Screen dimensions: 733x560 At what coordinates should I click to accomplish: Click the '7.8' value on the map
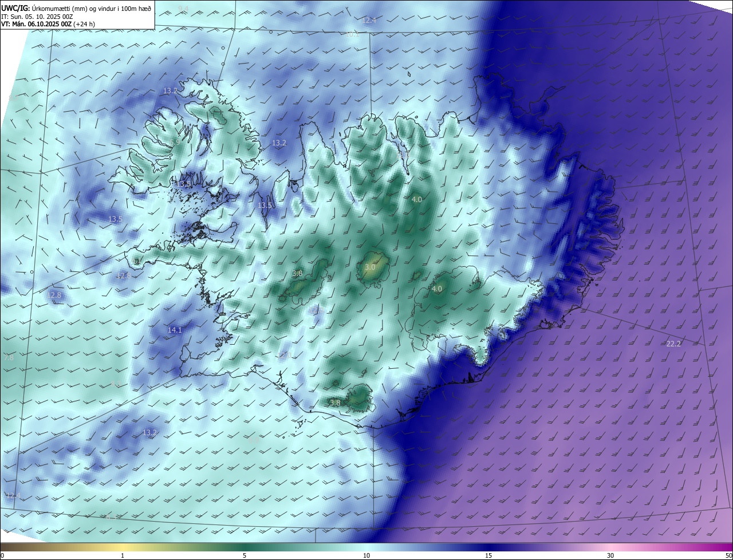pos(9,357)
